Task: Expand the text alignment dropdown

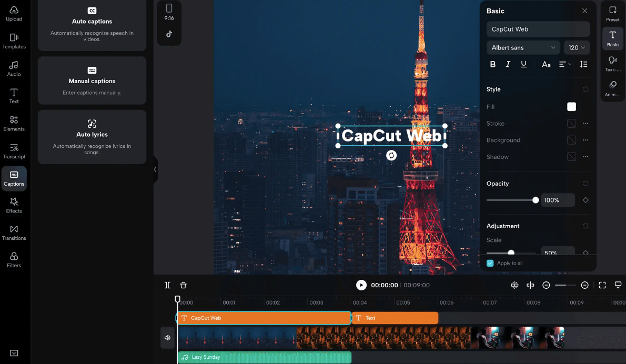Action: [x=564, y=64]
